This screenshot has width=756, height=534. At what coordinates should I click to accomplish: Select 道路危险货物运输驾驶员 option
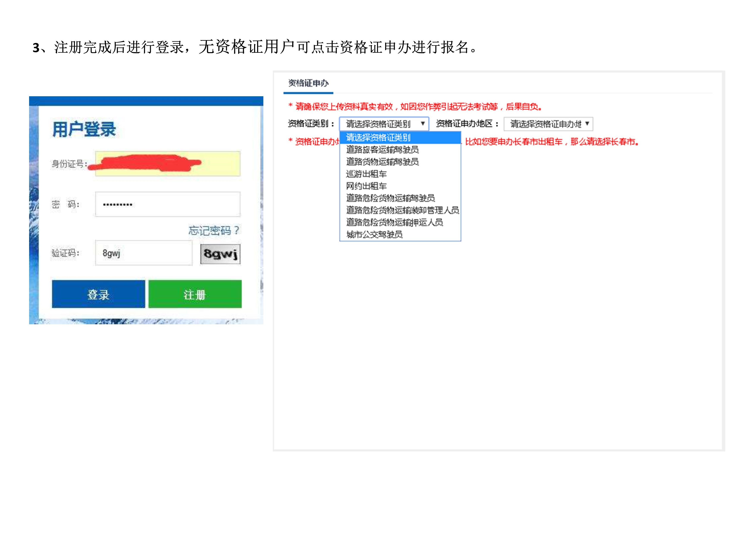click(390, 198)
